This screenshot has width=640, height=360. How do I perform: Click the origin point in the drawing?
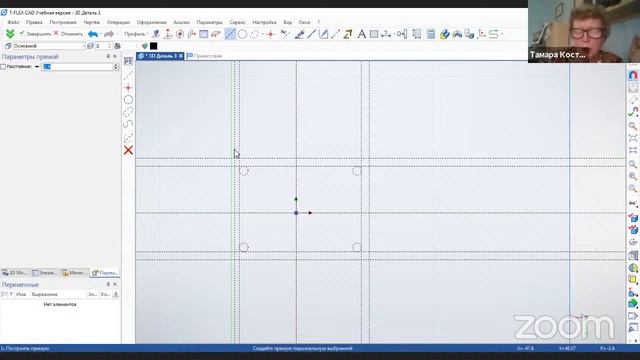click(296, 213)
